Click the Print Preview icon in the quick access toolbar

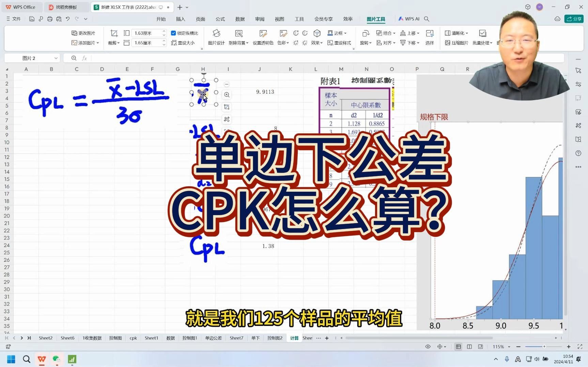pos(59,19)
